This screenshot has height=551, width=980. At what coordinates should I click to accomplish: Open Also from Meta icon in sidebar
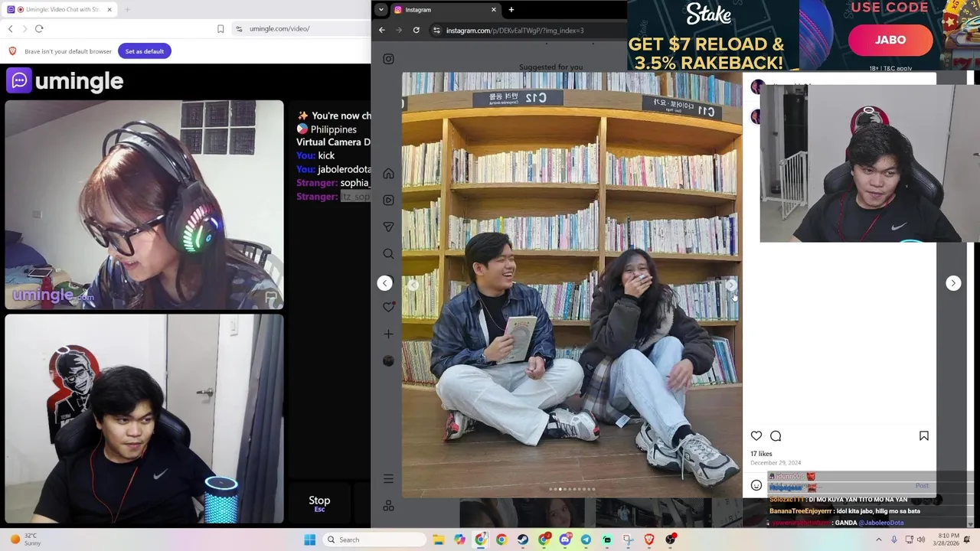tap(388, 506)
